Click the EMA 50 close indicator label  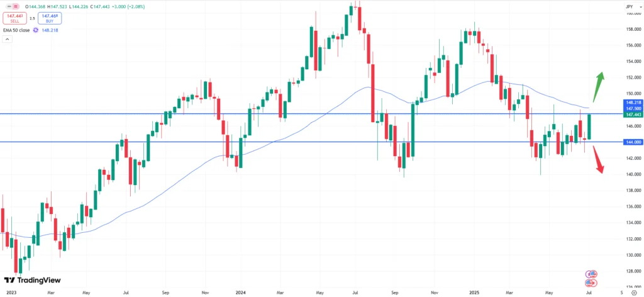coord(18,30)
